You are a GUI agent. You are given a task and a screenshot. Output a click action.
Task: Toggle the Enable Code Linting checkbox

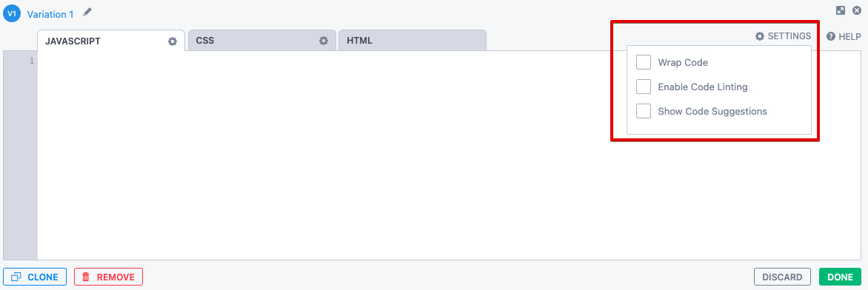pos(644,87)
